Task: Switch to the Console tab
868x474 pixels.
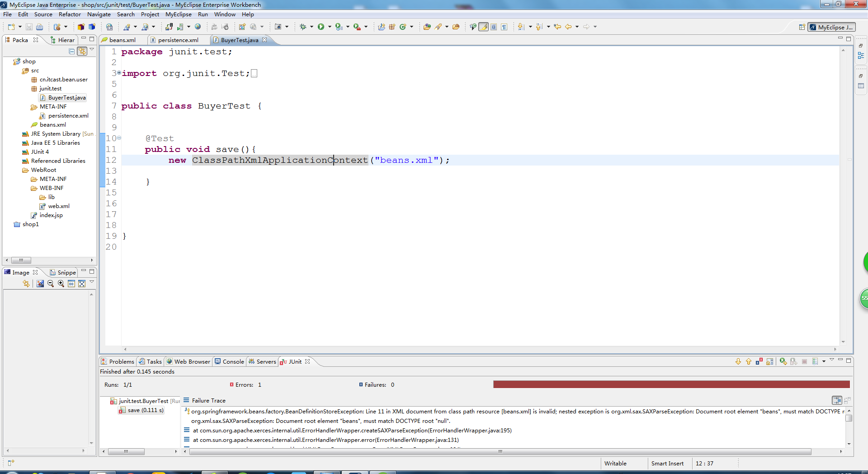Action: pyautogui.click(x=229, y=361)
